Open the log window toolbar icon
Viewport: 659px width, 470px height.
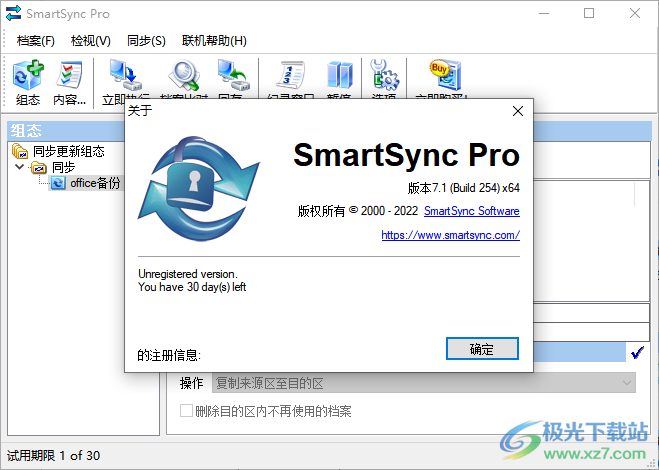click(x=291, y=75)
